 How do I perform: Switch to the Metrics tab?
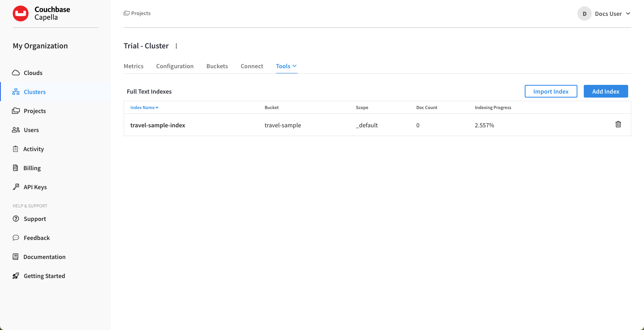click(x=134, y=66)
